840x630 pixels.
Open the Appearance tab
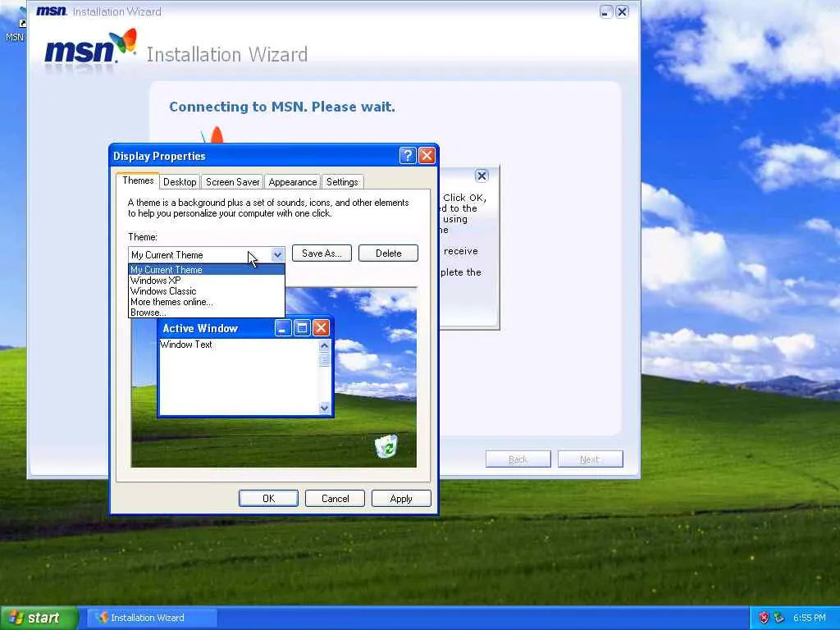[x=293, y=182]
